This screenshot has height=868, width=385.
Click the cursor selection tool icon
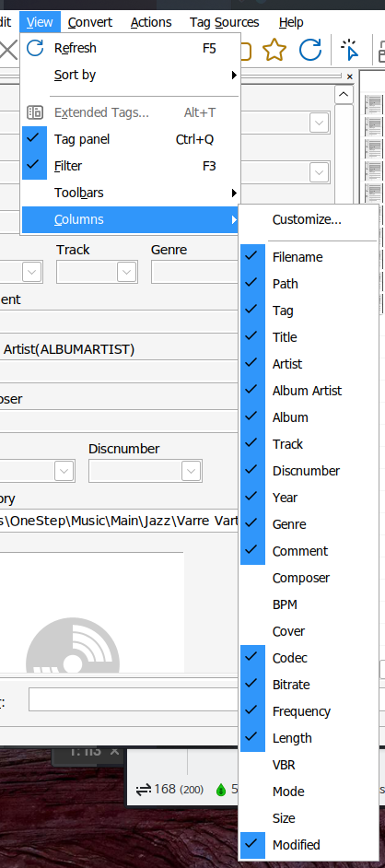pos(349,51)
